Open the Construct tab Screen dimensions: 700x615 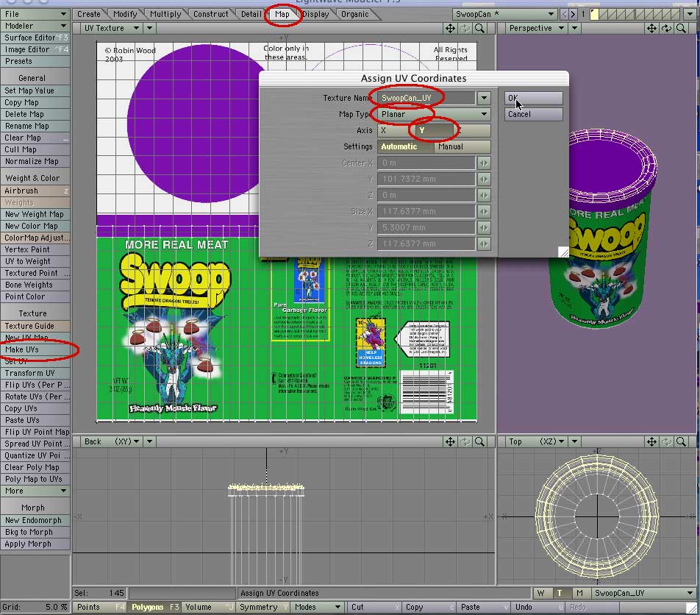pyautogui.click(x=211, y=14)
